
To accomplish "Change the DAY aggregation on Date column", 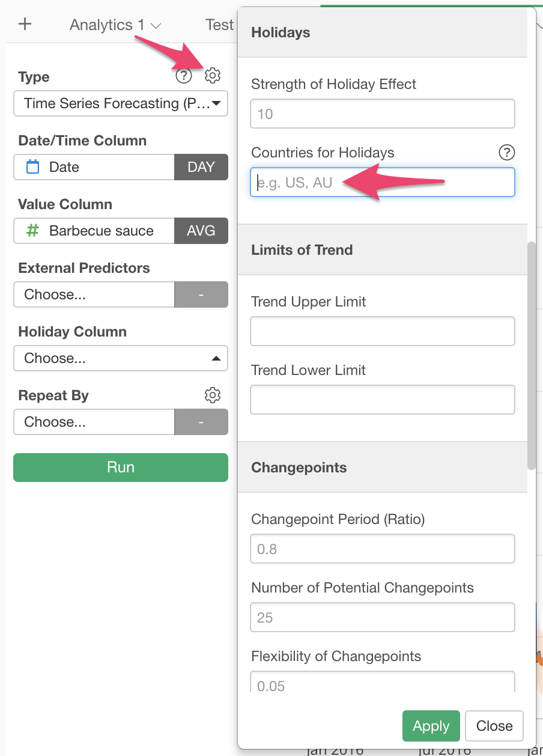I will tap(201, 167).
